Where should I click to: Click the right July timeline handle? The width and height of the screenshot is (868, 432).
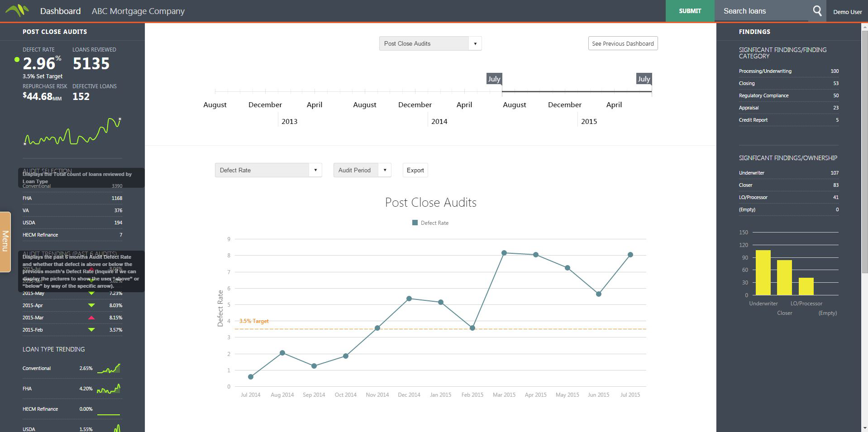644,79
